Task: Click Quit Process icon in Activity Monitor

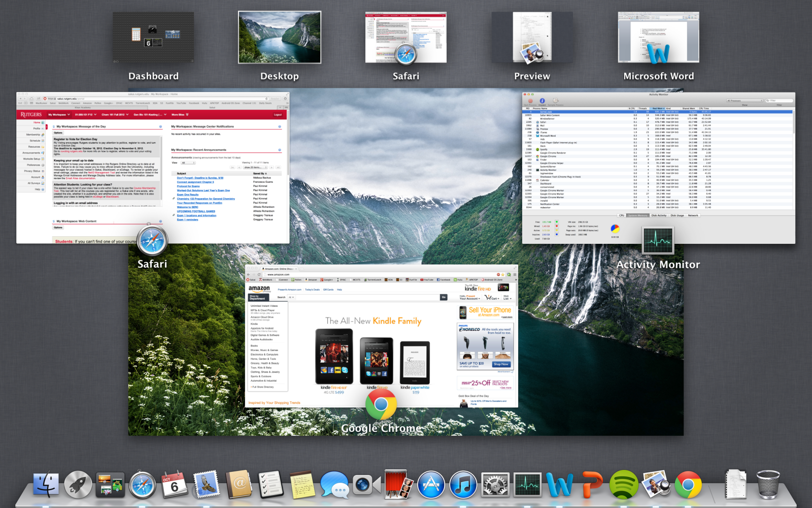Action: [530, 101]
